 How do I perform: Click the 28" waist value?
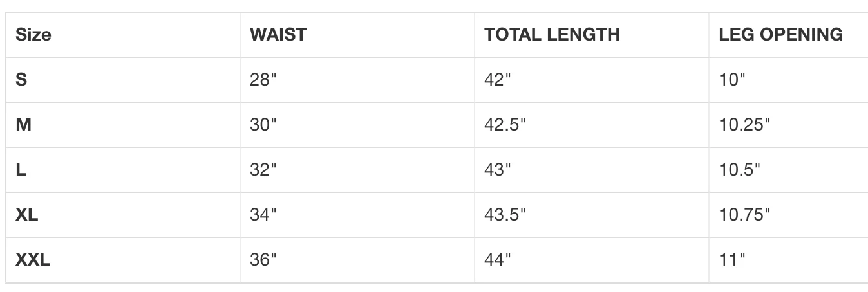click(263, 80)
